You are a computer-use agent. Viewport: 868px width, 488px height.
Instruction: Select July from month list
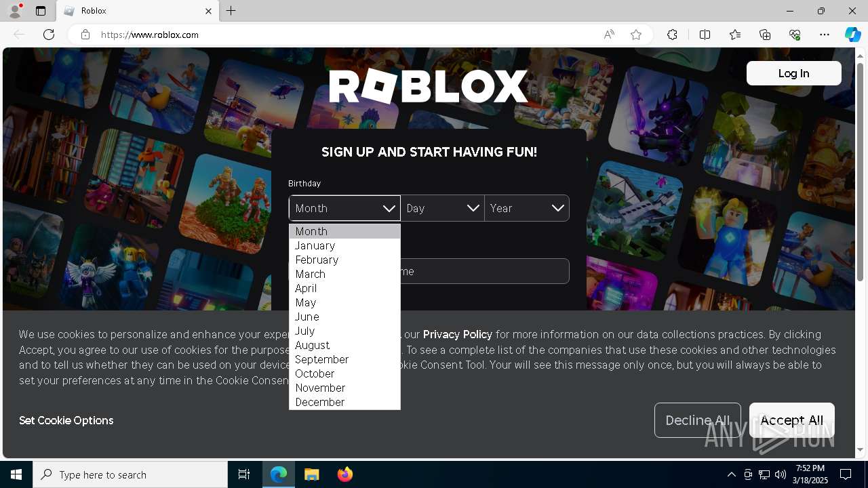[x=344, y=331]
